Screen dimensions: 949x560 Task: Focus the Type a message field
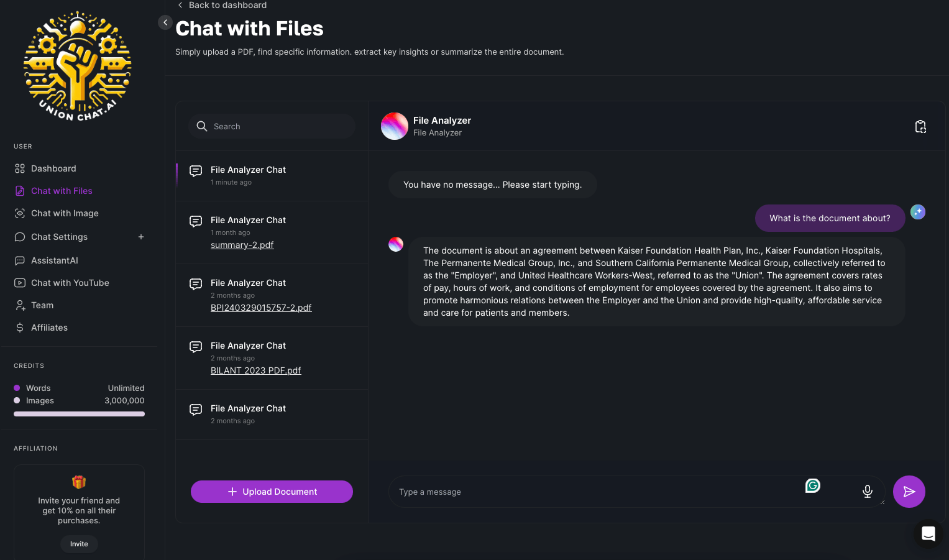pyautogui.click(x=597, y=492)
